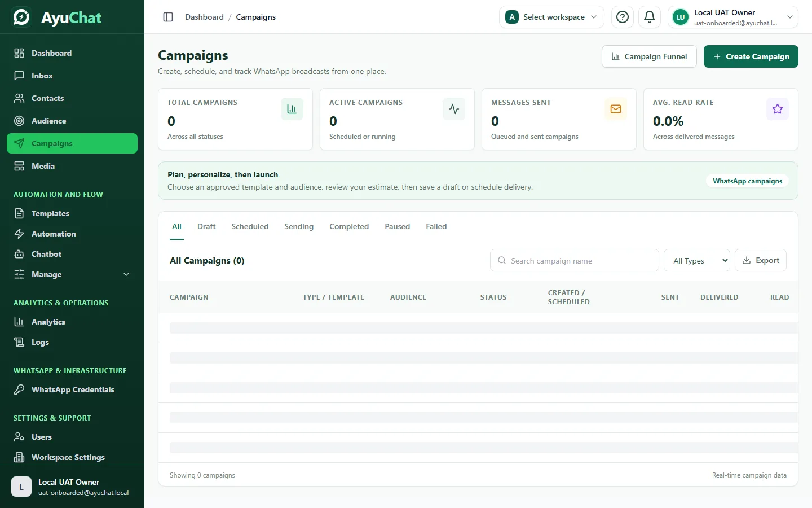Click the Chatbot robot icon
This screenshot has width=812, height=508.
(19, 254)
